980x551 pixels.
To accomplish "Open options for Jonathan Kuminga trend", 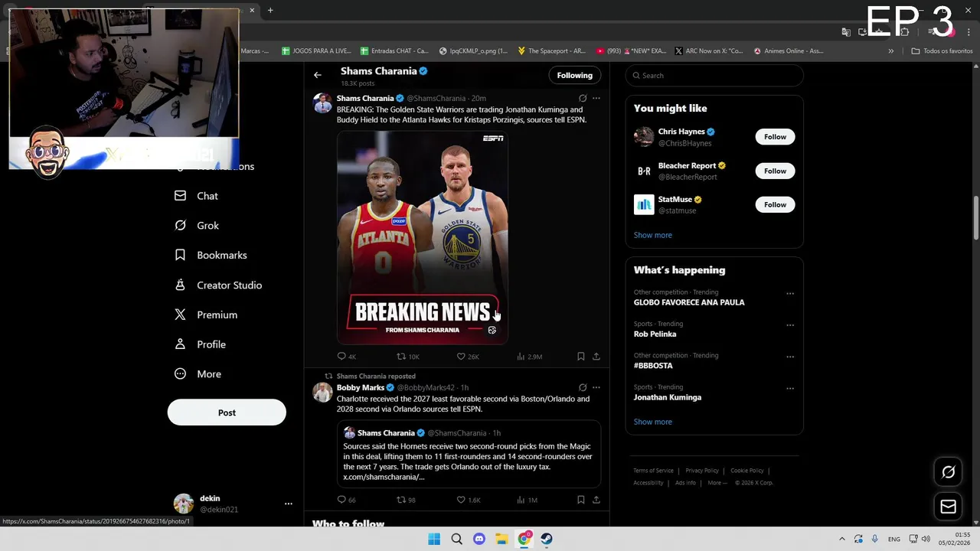I will click(x=790, y=388).
